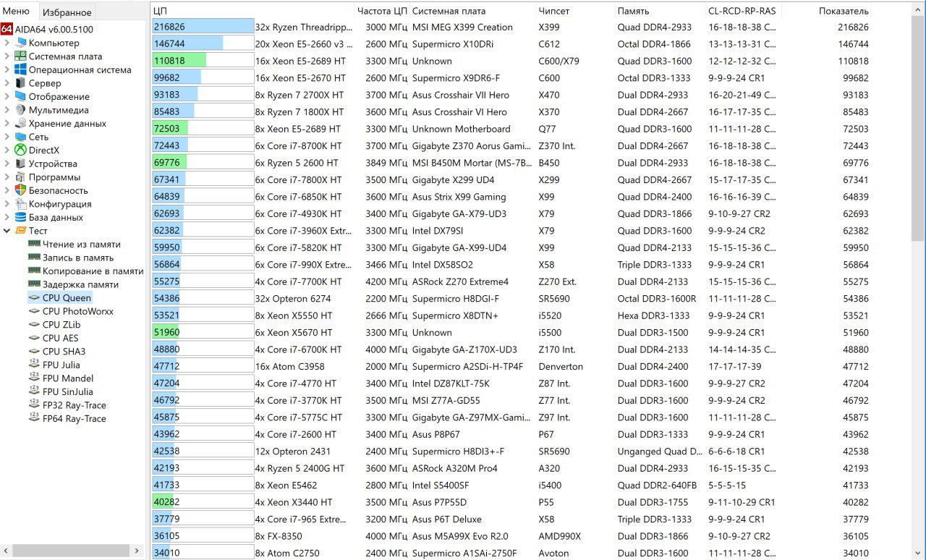Collapse the Тест tree node
This screenshot has height=560, width=926.
tap(7, 231)
